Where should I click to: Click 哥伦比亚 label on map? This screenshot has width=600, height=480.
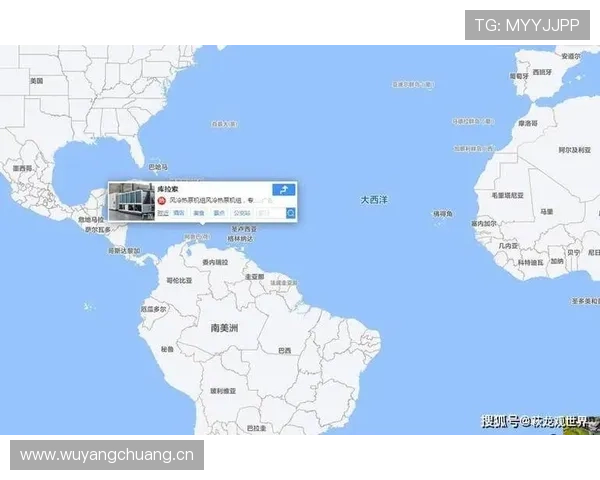179,281
